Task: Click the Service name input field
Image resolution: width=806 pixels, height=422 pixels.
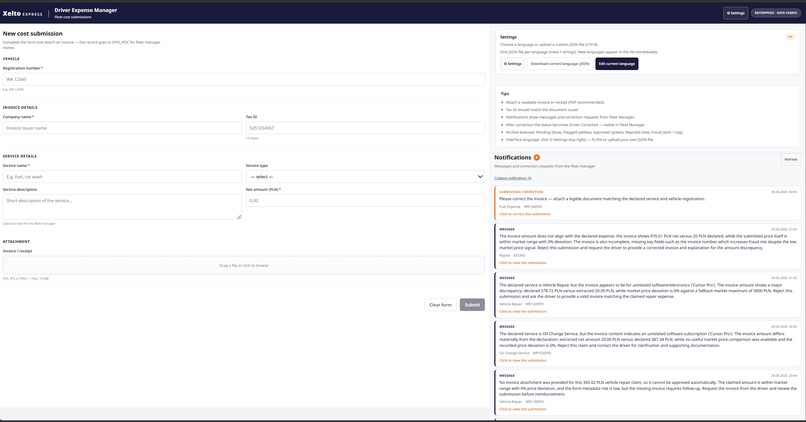Action: point(122,176)
